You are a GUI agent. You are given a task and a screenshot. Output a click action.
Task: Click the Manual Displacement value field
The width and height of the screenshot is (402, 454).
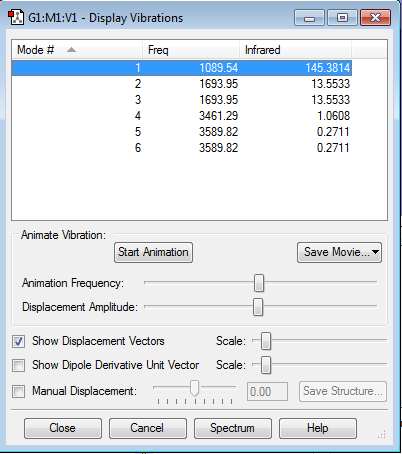tap(267, 391)
